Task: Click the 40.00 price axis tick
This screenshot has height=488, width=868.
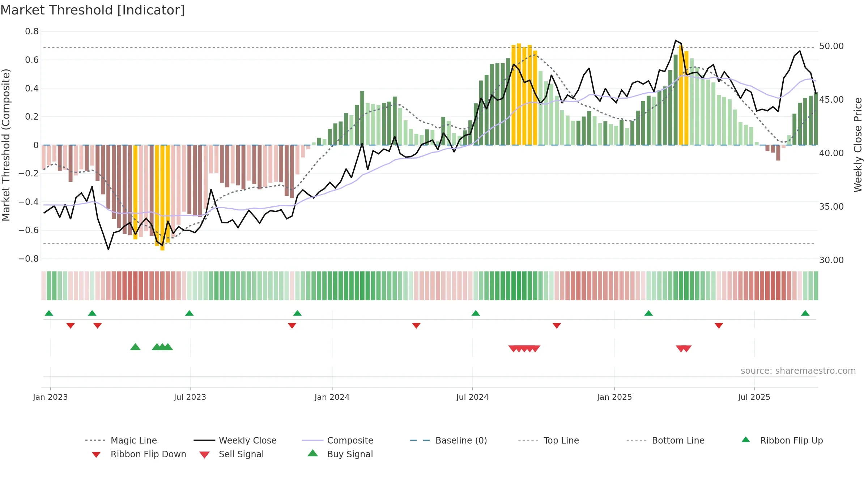Action: click(x=831, y=153)
